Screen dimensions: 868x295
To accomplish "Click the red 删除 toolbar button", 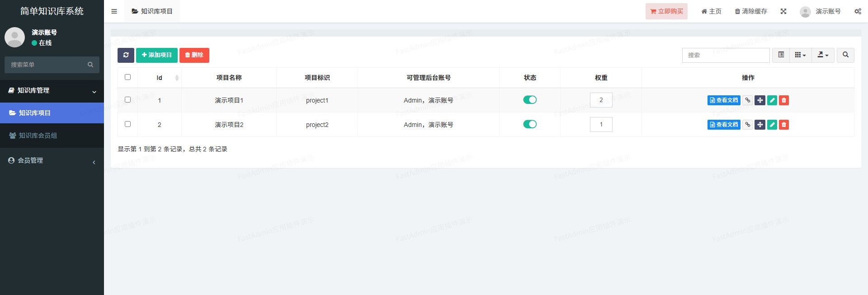I will click(194, 55).
